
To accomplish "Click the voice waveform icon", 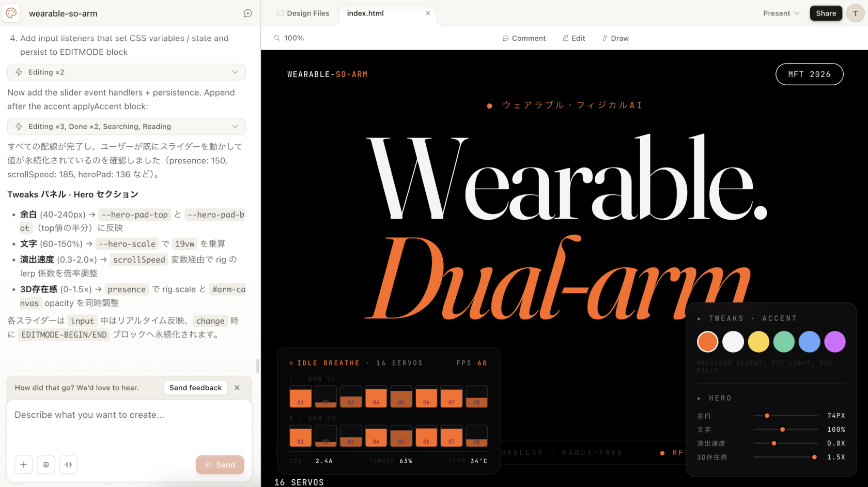I will (68, 465).
